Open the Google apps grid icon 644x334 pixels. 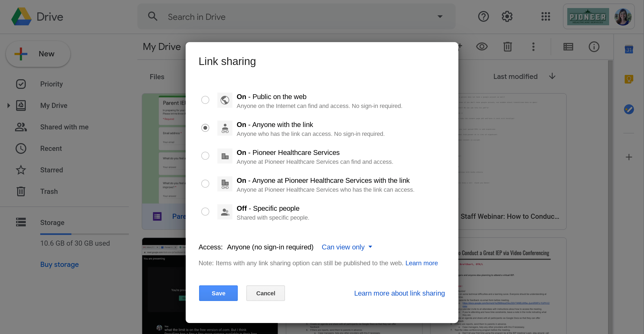tap(546, 17)
